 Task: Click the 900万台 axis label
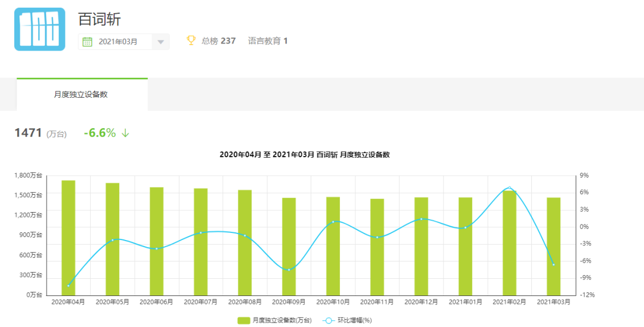(31, 235)
